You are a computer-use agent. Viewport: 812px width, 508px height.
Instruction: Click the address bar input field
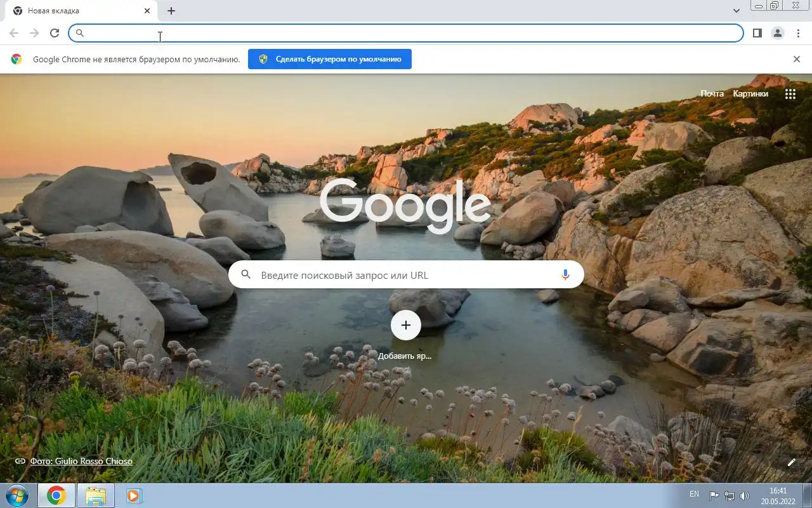[406, 33]
